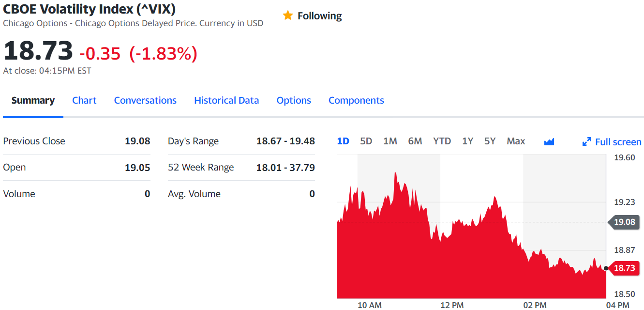Click the gold Following star icon
The image size is (644, 310).
coord(288,15)
